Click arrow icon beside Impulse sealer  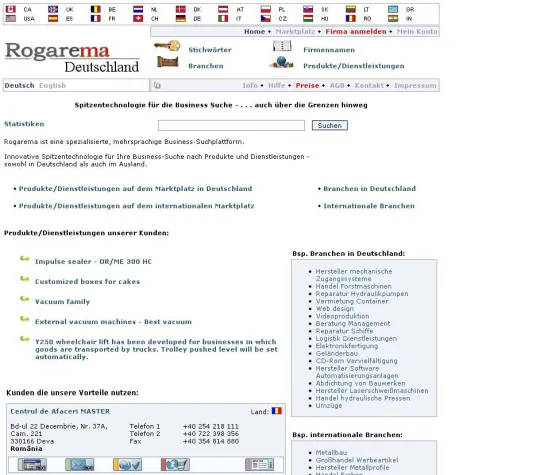(25, 258)
